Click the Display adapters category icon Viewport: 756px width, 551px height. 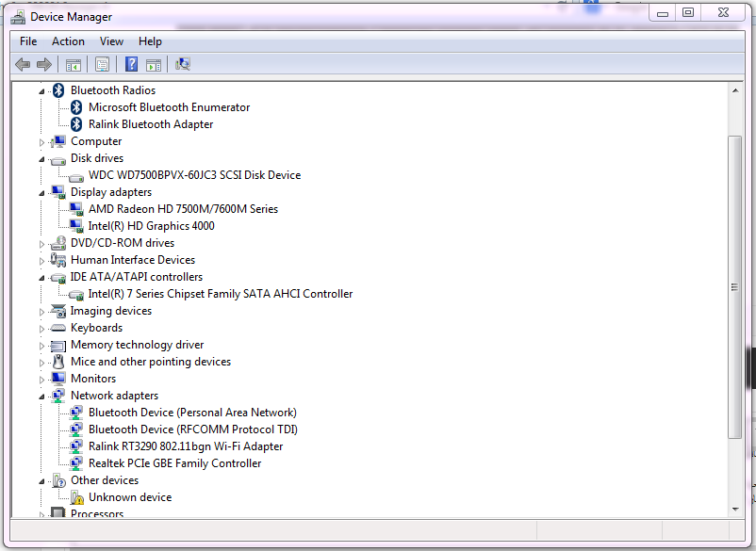pos(58,192)
